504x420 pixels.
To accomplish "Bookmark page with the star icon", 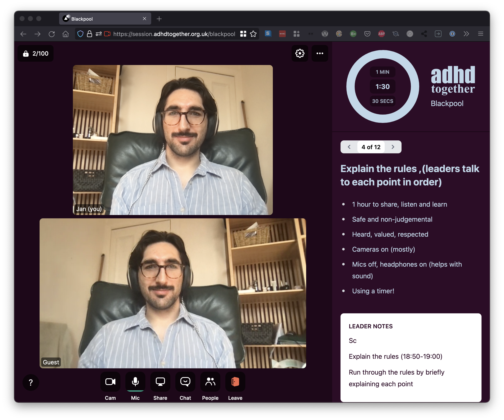I will tap(253, 34).
